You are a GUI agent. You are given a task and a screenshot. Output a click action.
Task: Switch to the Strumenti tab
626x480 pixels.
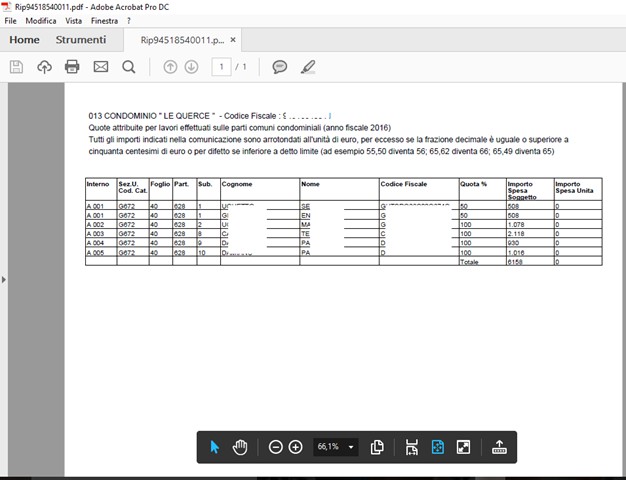(81, 40)
